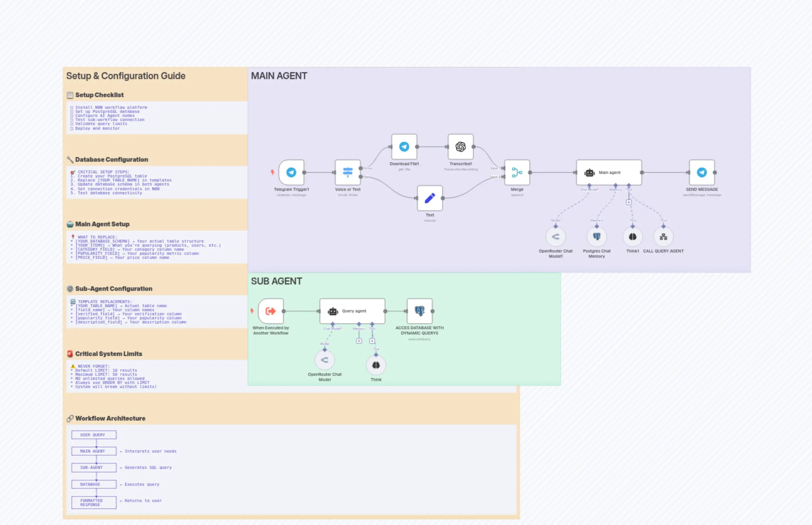Open the Download File1 Telegram node
This screenshot has width=812, height=525.
click(404, 147)
